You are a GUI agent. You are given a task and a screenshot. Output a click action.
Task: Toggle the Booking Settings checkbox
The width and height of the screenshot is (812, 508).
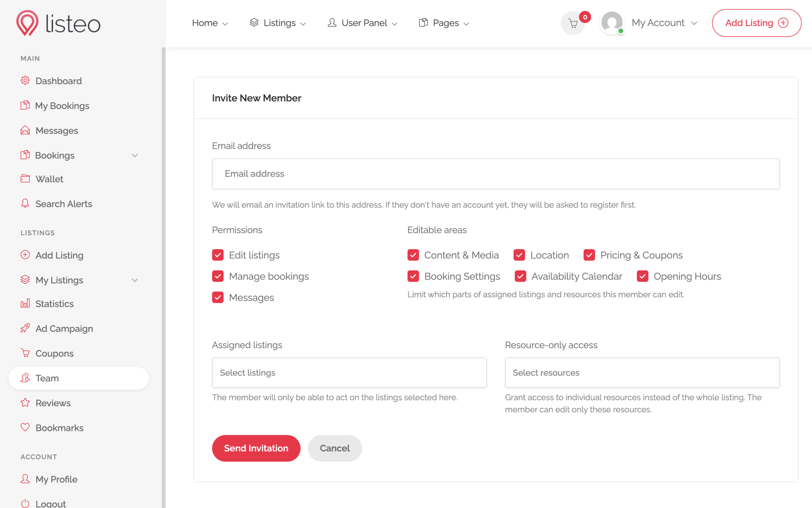413,276
